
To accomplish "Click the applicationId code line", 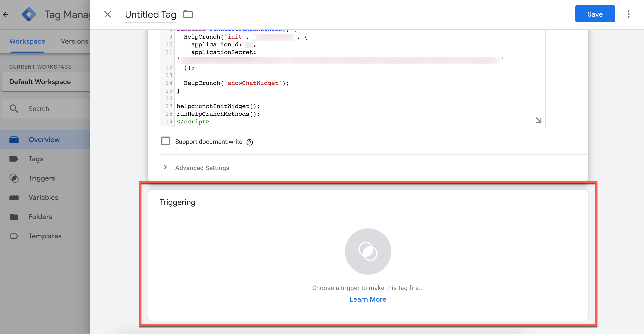I will click(x=223, y=45).
